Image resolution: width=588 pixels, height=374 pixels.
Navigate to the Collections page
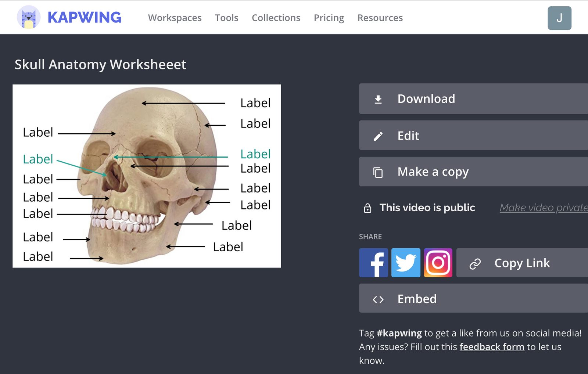[x=276, y=18]
